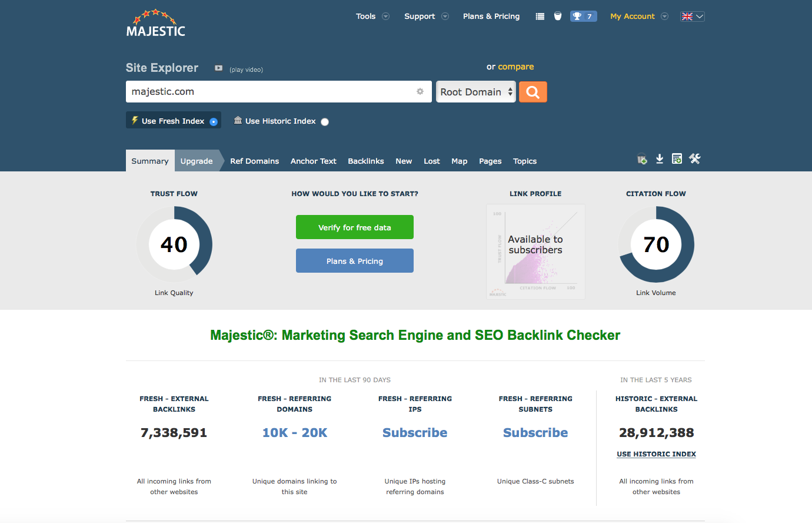Subscribe to see Fresh Referring IPs

coord(415,432)
